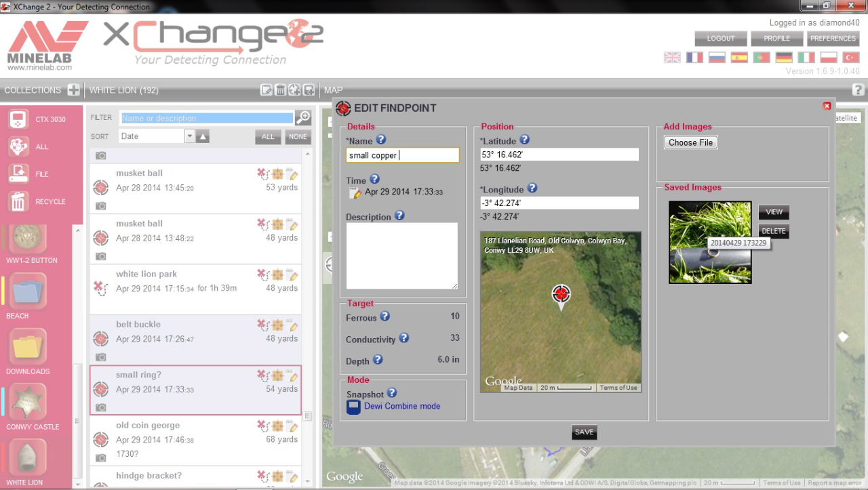Open the CONWY CASTLE collection
Viewport: 868px width, 490px height.
point(29,403)
